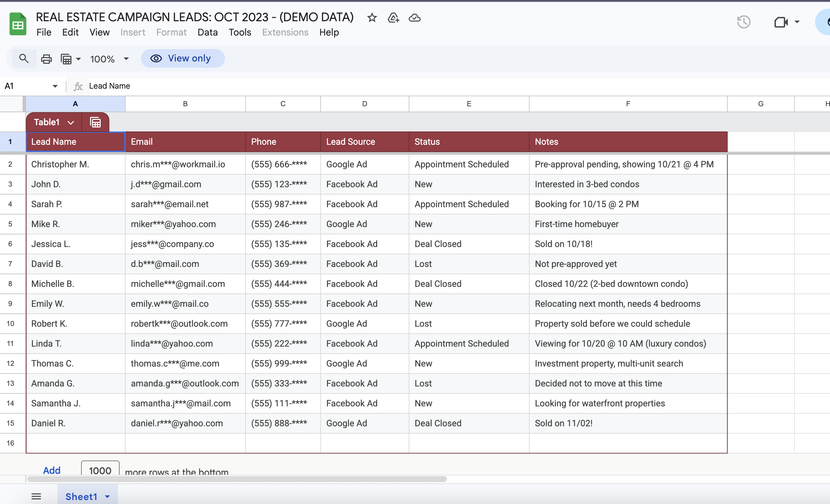830x504 pixels.
Task: Open the filter views icon
Action: [66, 59]
